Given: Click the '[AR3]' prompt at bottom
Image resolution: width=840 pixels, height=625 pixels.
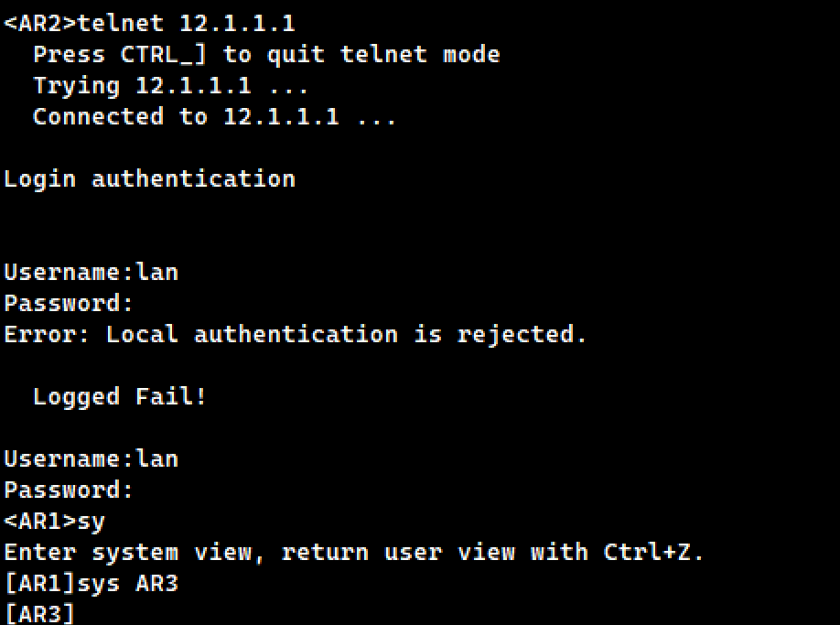Looking at the screenshot, I should click(x=39, y=614).
